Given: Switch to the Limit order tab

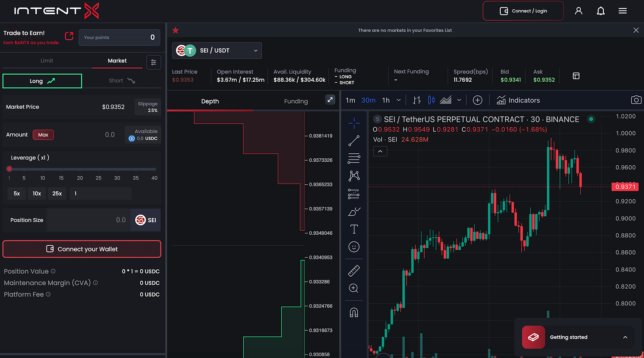Looking at the screenshot, I should 47,61.
